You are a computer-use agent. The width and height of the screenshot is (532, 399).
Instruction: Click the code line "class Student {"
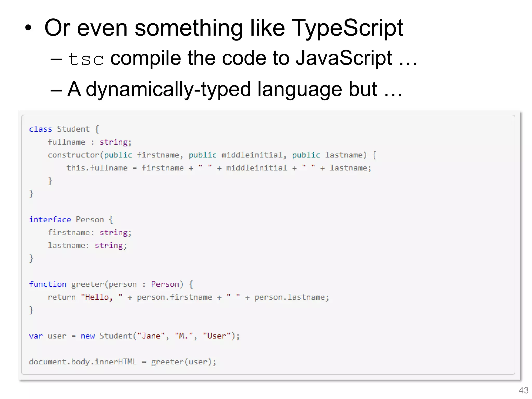pyautogui.click(x=64, y=129)
